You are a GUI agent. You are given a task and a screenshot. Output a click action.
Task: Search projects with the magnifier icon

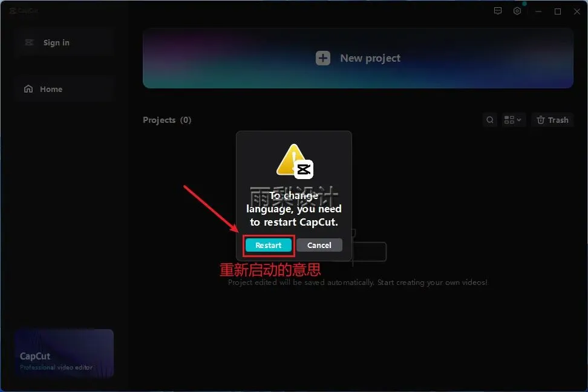[x=490, y=120]
